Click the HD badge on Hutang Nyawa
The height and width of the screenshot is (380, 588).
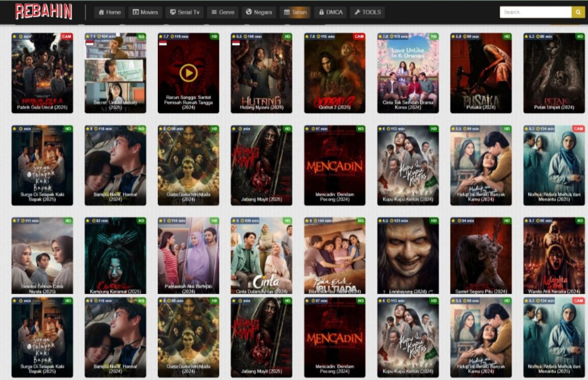(288, 36)
